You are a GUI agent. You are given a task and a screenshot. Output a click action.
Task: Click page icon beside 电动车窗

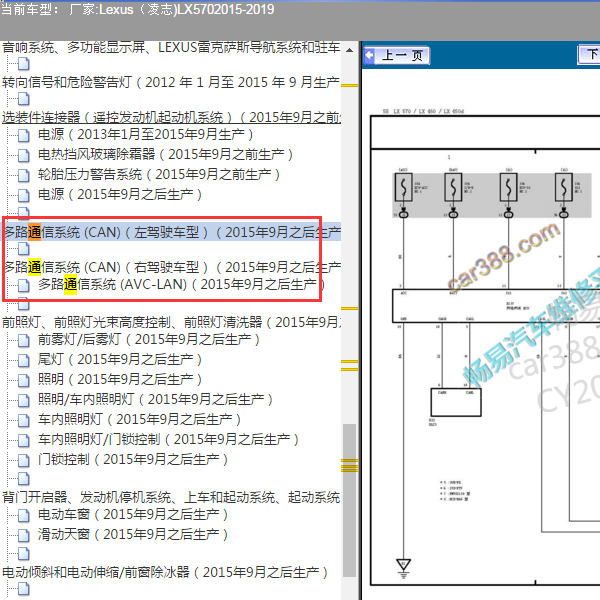pyautogui.click(x=24, y=515)
